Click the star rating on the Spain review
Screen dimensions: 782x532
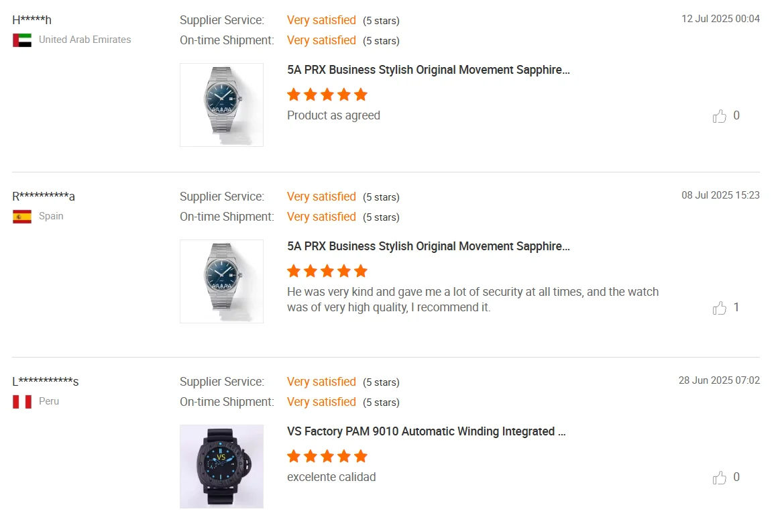[327, 272]
